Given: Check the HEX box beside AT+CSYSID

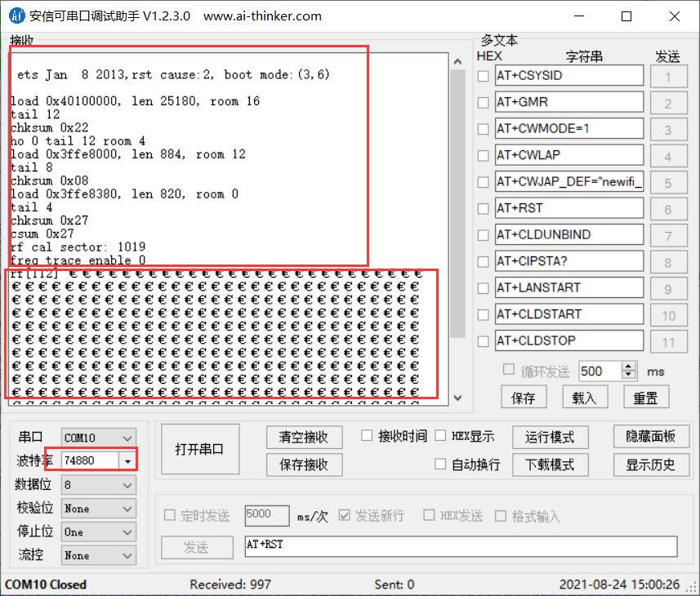Looking at the screenshot, I should coord(483,75).
